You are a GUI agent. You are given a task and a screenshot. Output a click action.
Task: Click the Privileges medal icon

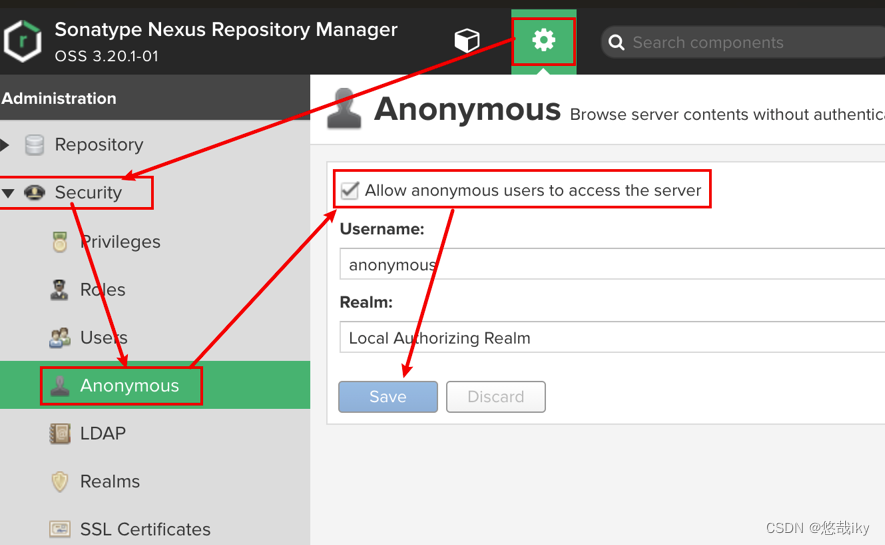tap(60, 241)
